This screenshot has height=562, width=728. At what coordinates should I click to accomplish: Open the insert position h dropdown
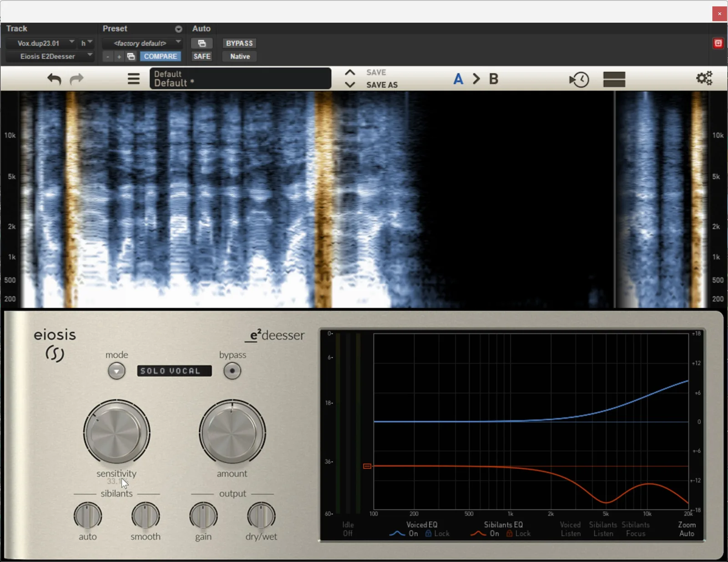tap(86, 43)
